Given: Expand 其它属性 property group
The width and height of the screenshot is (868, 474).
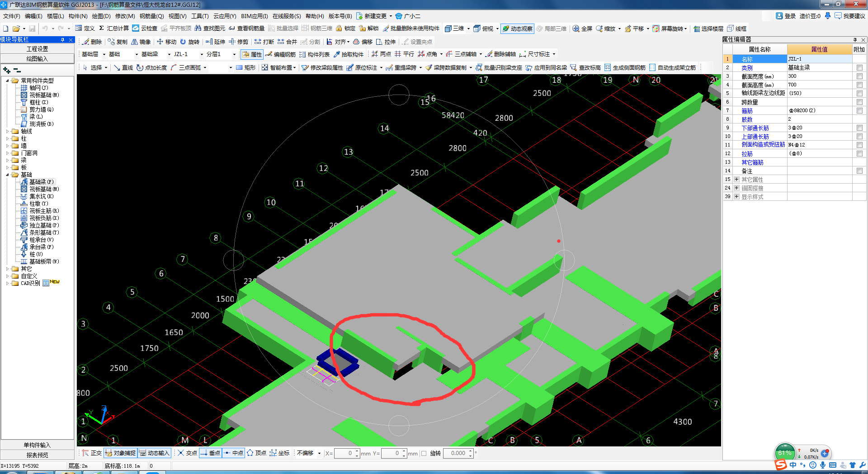Looking at the screenshot, I should [736, 180].
